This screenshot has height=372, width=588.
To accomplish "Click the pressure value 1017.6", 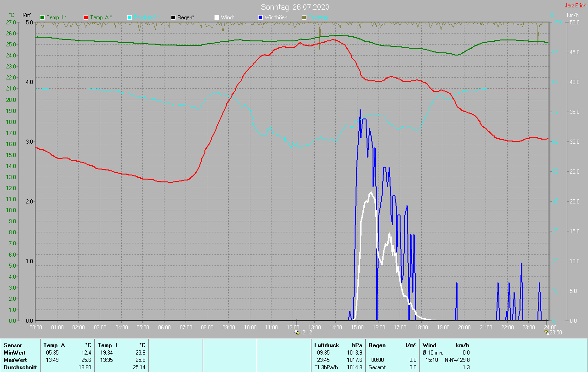I will pos(355,360).
